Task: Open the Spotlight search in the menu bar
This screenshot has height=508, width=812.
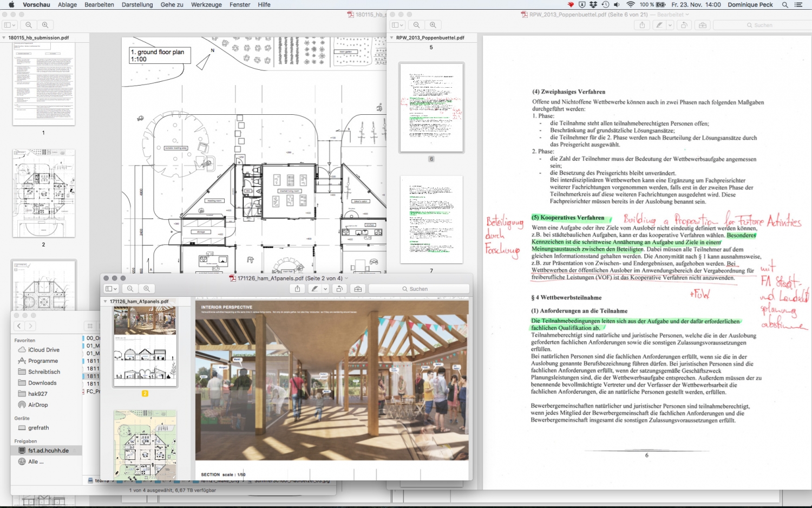Action: [785, 5]
